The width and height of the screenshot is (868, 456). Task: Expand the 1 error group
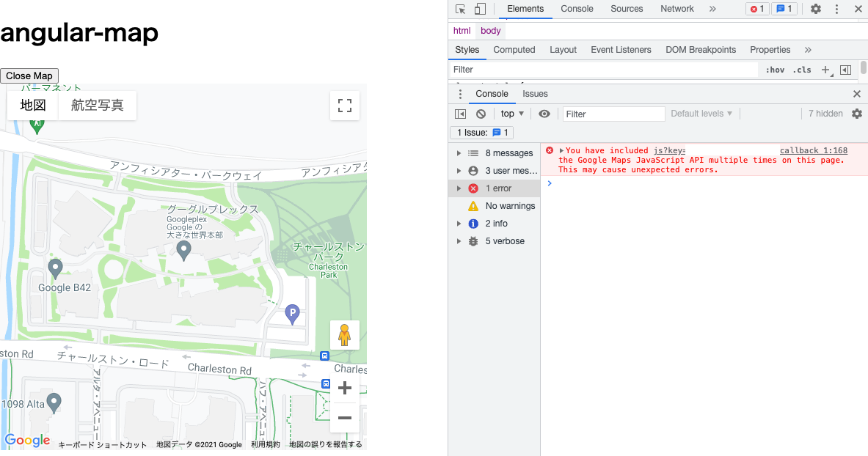pyautogui.click(x=495, y=188)
